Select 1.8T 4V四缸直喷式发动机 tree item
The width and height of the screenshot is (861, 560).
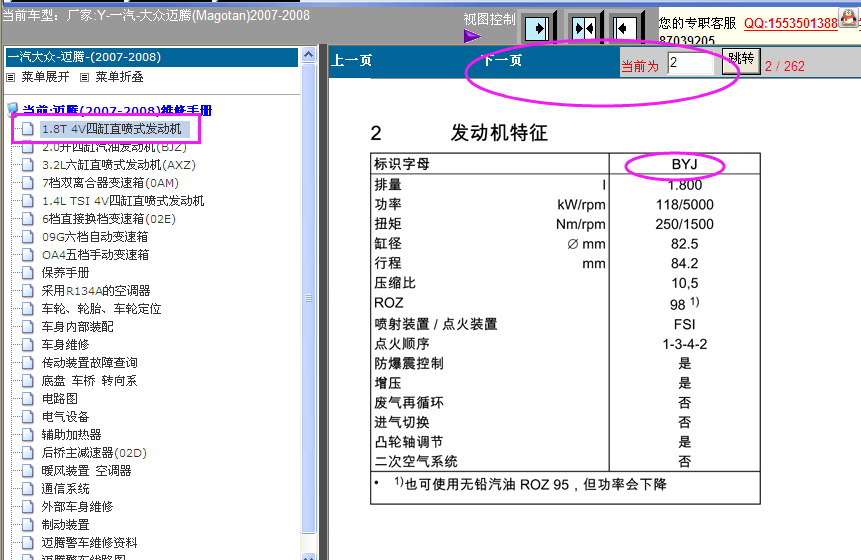point(111,129)
